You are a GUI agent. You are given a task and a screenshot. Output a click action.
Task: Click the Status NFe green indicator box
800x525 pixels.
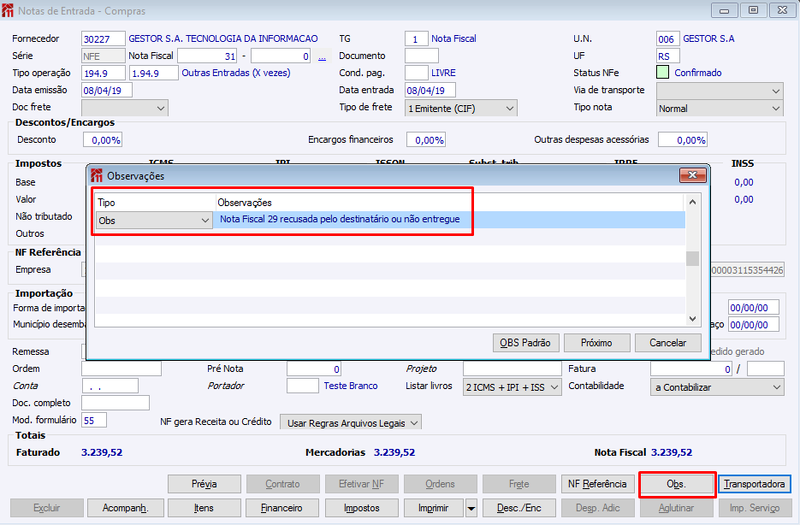[662, 72]
